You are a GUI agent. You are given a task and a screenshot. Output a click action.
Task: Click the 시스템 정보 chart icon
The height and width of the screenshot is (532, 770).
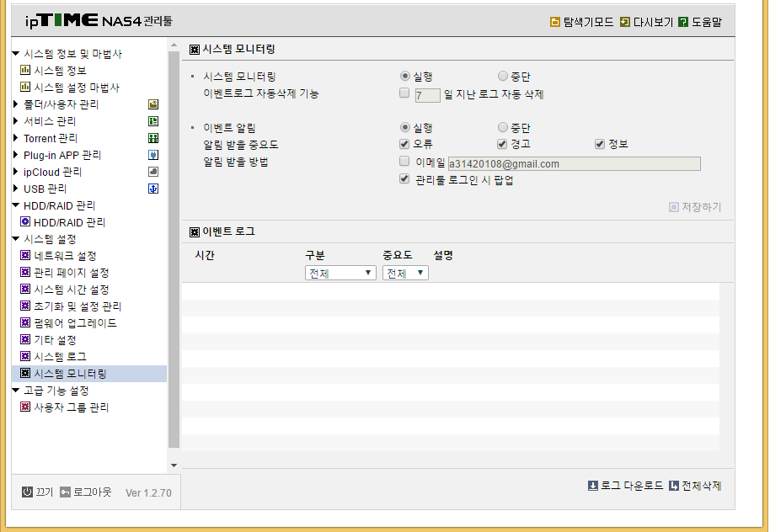[x=25, y=70]
